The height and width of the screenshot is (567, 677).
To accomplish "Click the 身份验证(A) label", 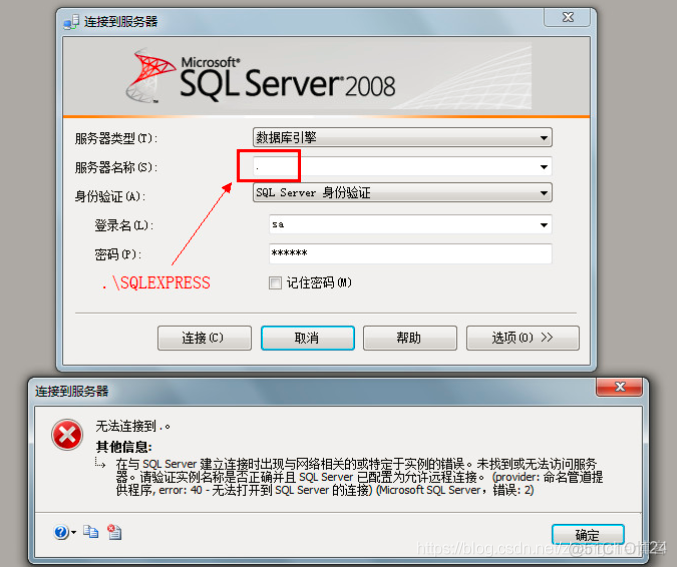I will click(110, 196).
